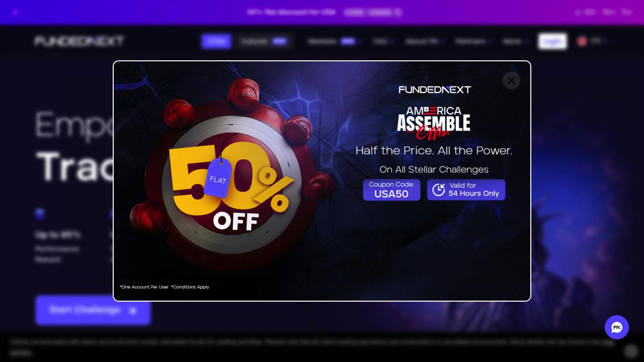The width and height of the screenshot is (644, 362).
Task: Click the clock icon beside Valid for
Action: [x=438, y=189]
